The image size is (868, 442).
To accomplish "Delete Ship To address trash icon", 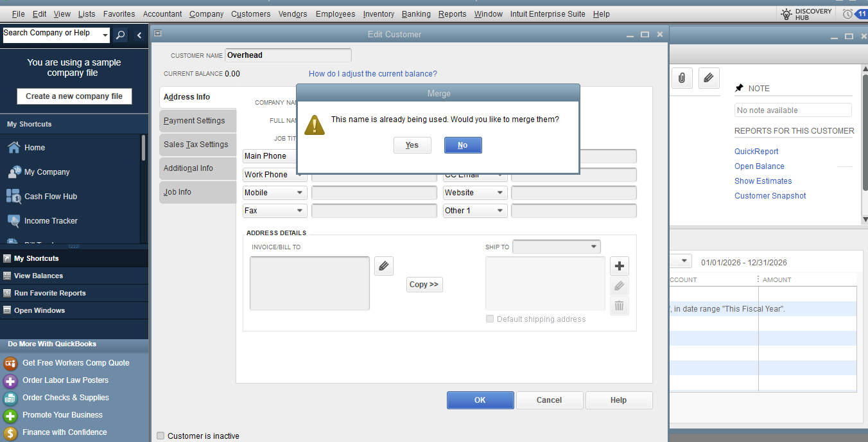I will (620, 306).
